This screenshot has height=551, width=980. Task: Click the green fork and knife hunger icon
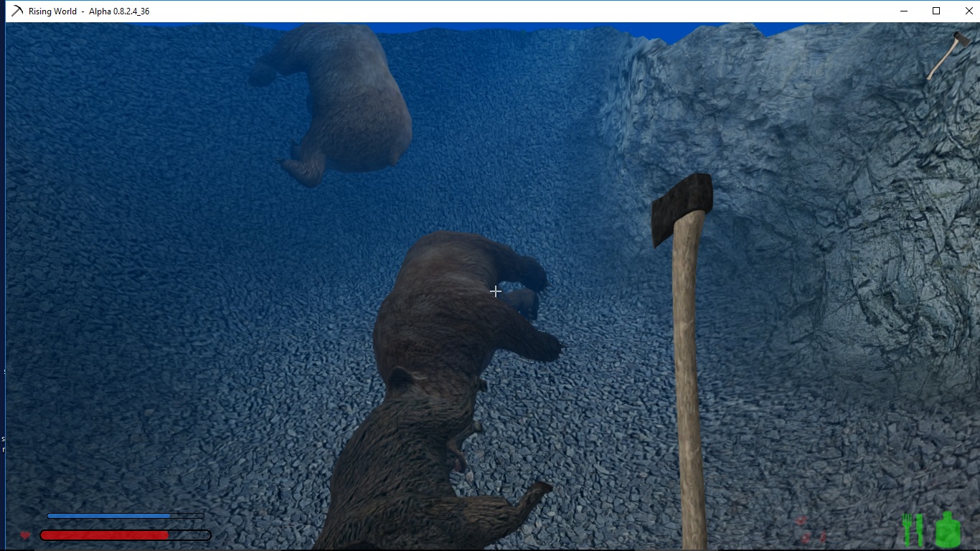912,529
